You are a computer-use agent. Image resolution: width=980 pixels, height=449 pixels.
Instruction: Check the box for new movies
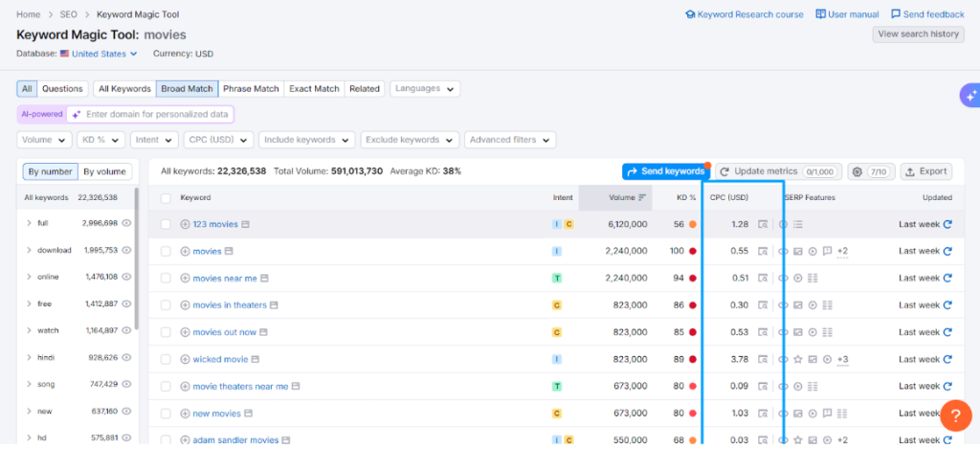[166, 414]
